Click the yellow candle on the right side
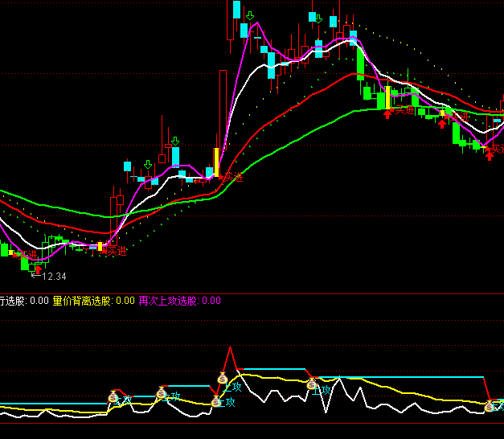This screenshot has width=504, height=439. [x=387, y=97]
